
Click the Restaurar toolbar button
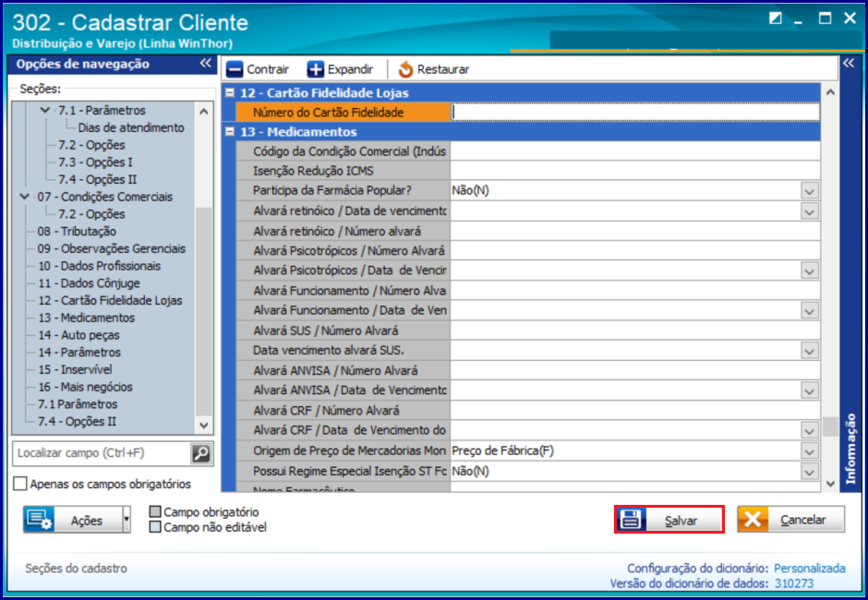point(433,70)
